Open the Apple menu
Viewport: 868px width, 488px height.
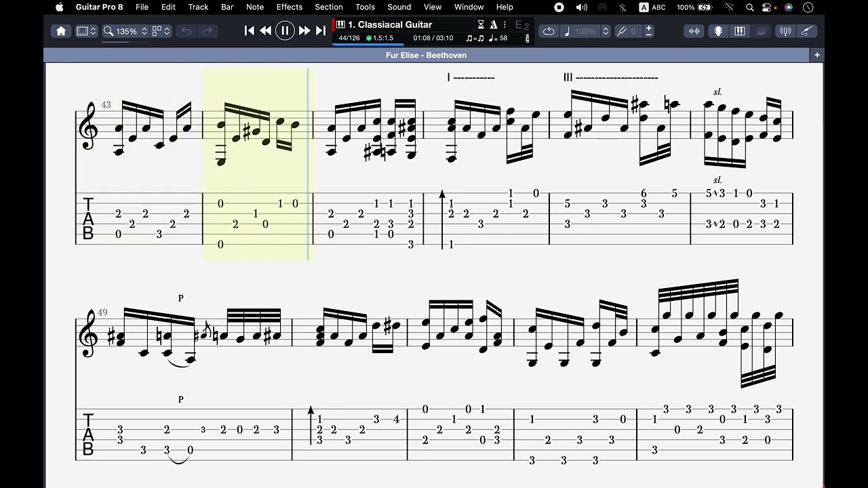pos(59,7)
